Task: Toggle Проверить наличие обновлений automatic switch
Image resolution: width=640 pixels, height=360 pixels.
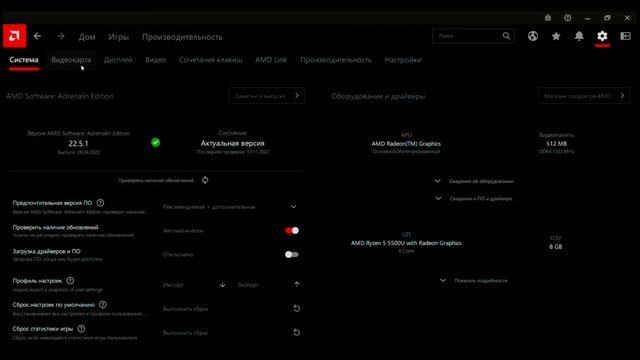Action: 292,231
